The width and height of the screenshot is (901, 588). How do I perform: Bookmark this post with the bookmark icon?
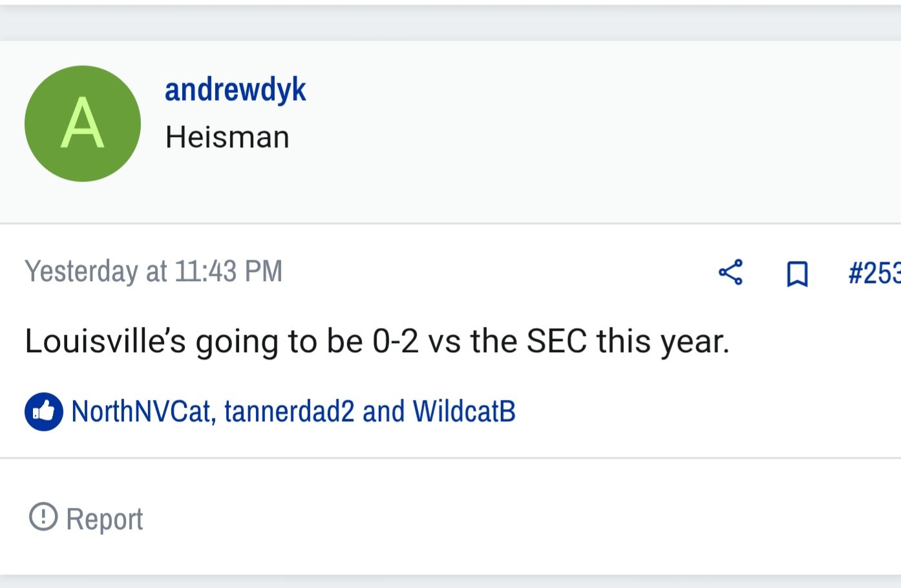coord(797,274)
